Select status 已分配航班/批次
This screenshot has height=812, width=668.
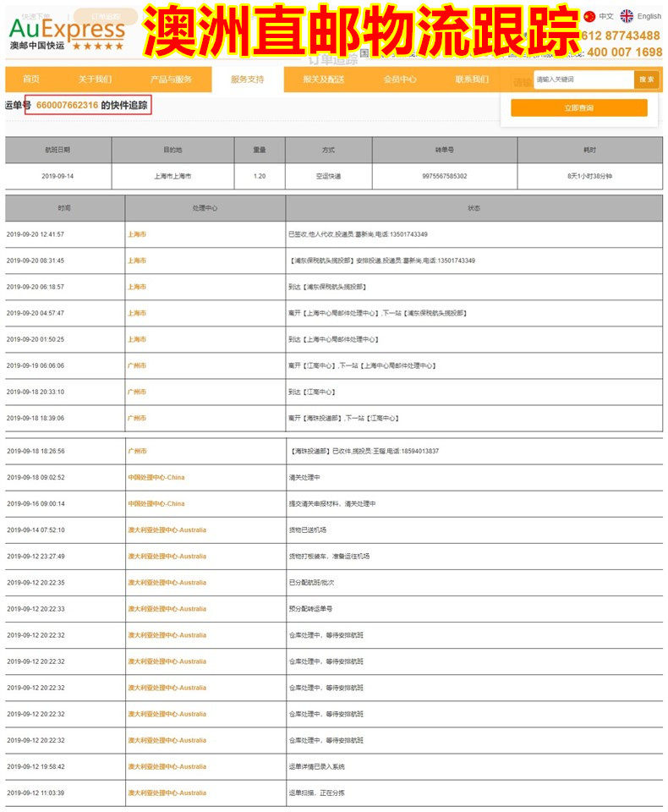tap(312, 583)
